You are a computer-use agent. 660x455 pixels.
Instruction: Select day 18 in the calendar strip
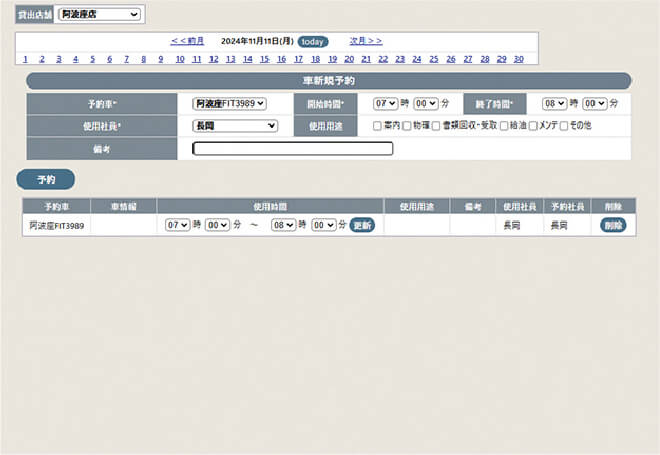pos(316,59)
